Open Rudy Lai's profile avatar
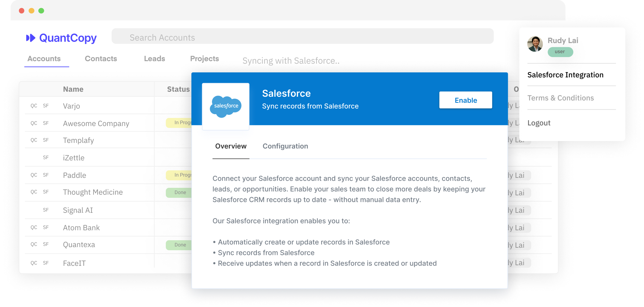Screen dimensions: 644x307 coord(535,44)
